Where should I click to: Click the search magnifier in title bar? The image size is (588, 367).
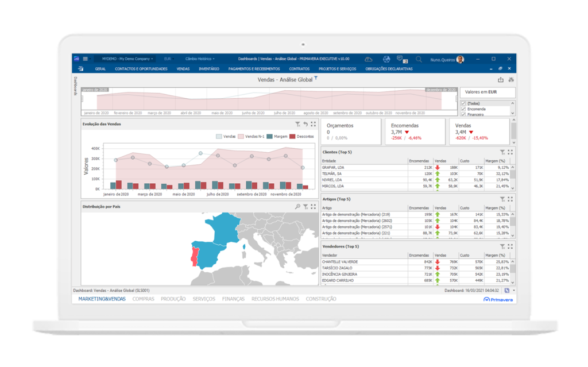point(419,59)
